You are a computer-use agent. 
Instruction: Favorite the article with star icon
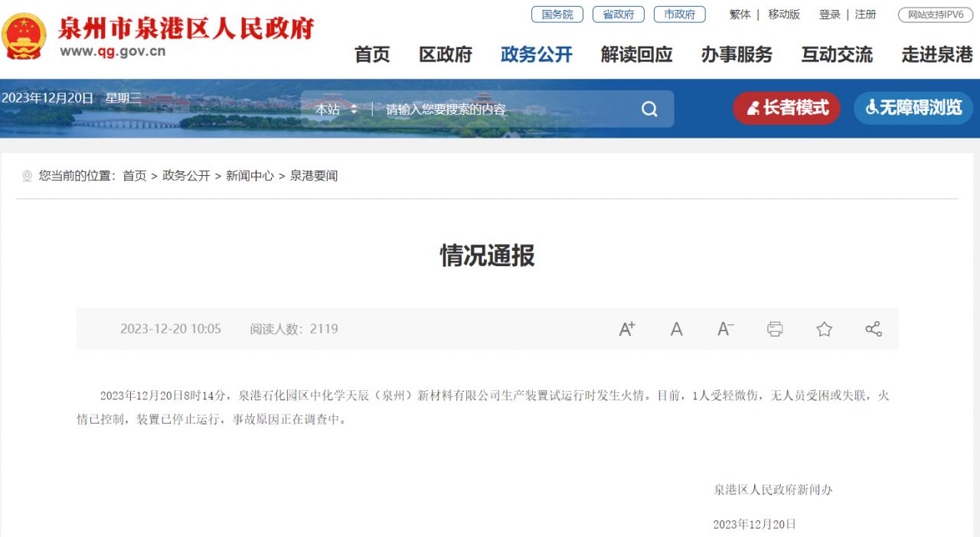click(824, 329)
